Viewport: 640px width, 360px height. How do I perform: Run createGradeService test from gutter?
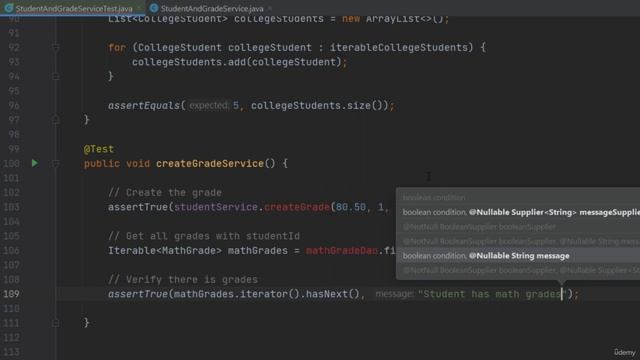(35, 163)
